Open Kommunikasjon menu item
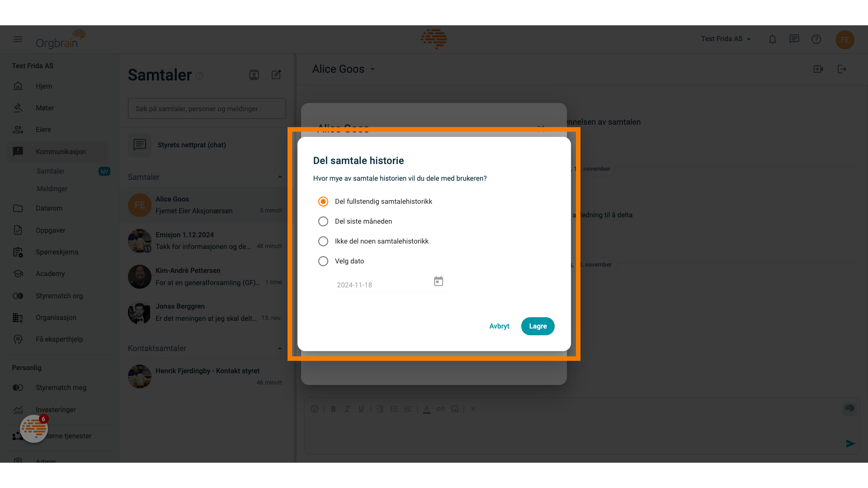This screenshot has height=488, width=868. (61, 151)
